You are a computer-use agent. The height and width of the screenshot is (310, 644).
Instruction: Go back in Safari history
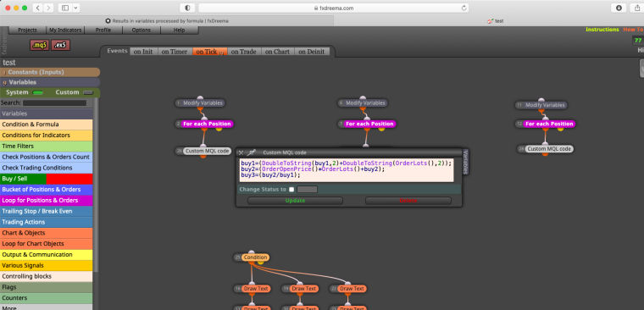pyautogui.click(x=37, y=8)
